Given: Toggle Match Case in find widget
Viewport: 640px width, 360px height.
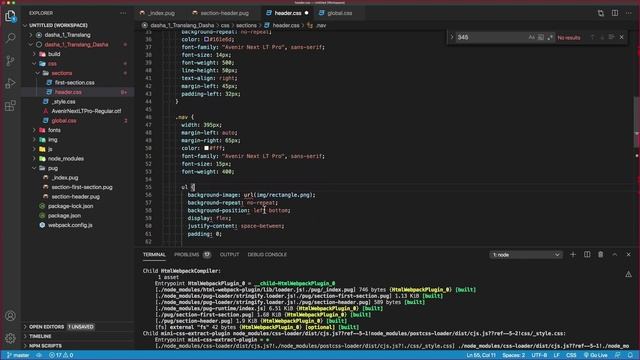Looking at the screenshot, I should pos(531,37).
